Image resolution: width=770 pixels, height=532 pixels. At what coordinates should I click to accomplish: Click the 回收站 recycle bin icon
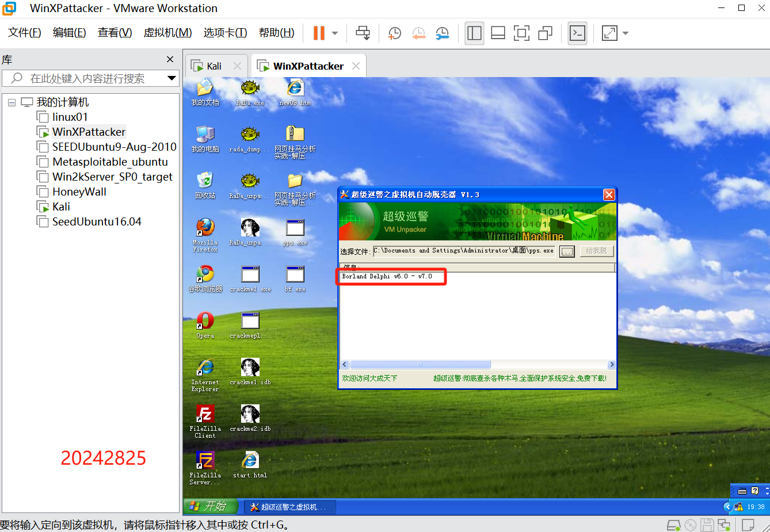[205, 185]
